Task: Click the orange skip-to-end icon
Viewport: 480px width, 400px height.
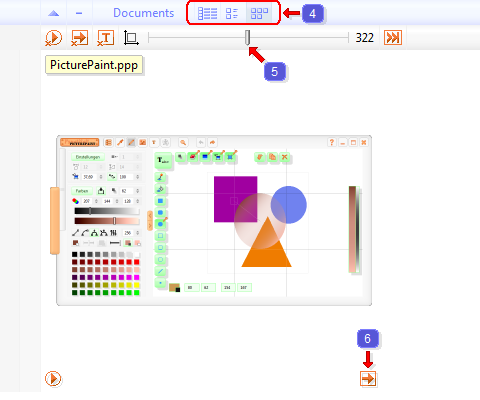Action: point(393,37)
